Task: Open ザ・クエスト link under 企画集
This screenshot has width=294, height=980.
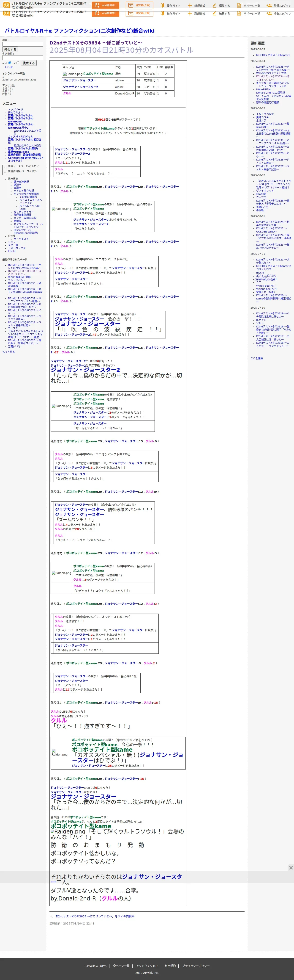Action: click(x=21, y=239)
